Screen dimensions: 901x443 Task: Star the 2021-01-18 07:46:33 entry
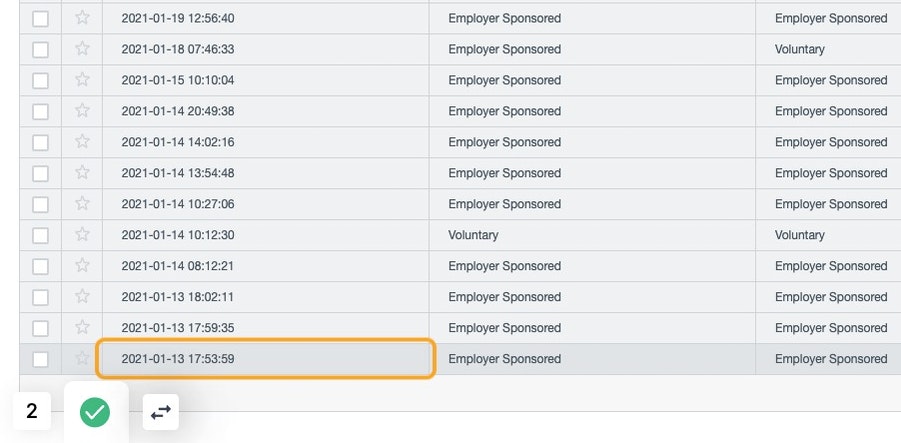pos(82,49)
